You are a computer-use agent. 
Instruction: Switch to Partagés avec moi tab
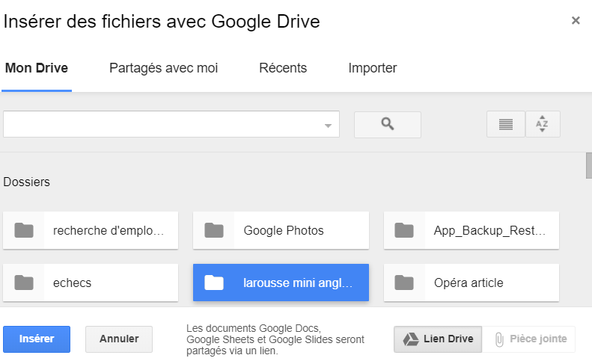coord(163,68)
